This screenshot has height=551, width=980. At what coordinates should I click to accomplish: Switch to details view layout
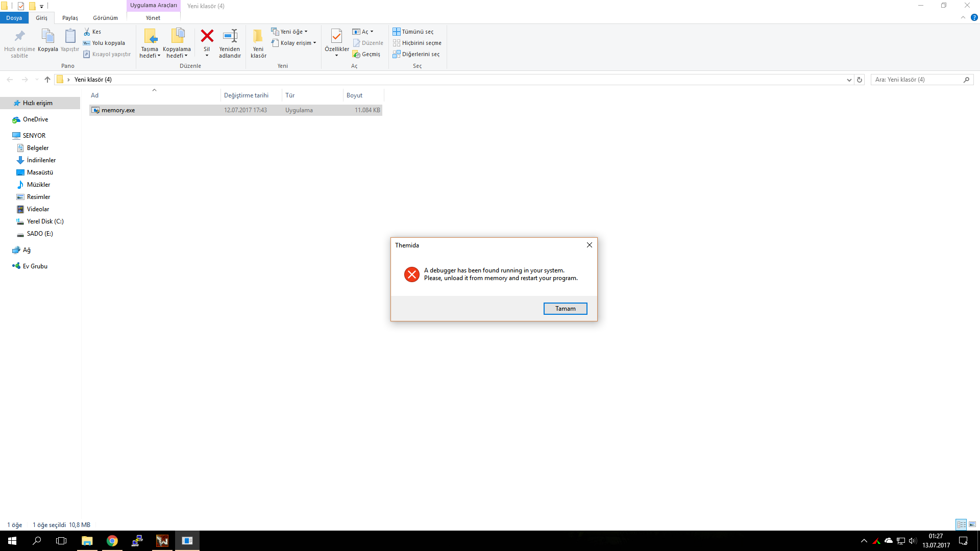tap(961, 524)
